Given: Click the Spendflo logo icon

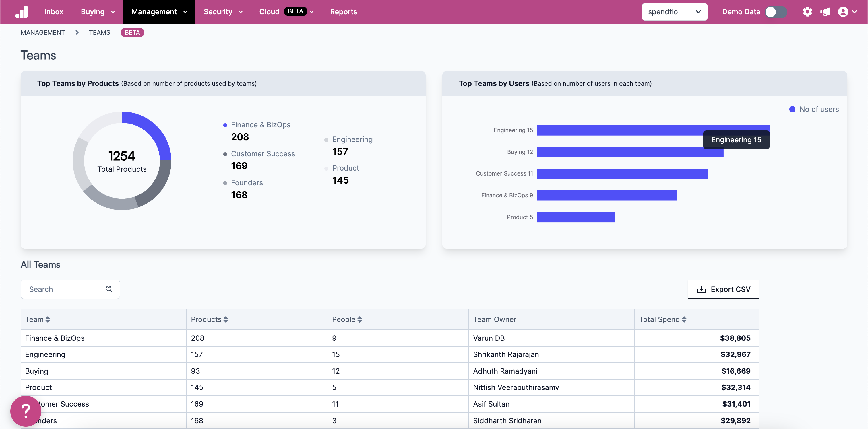Looking at the screenshot, I should pyautogui.click(x=22, y=12).
